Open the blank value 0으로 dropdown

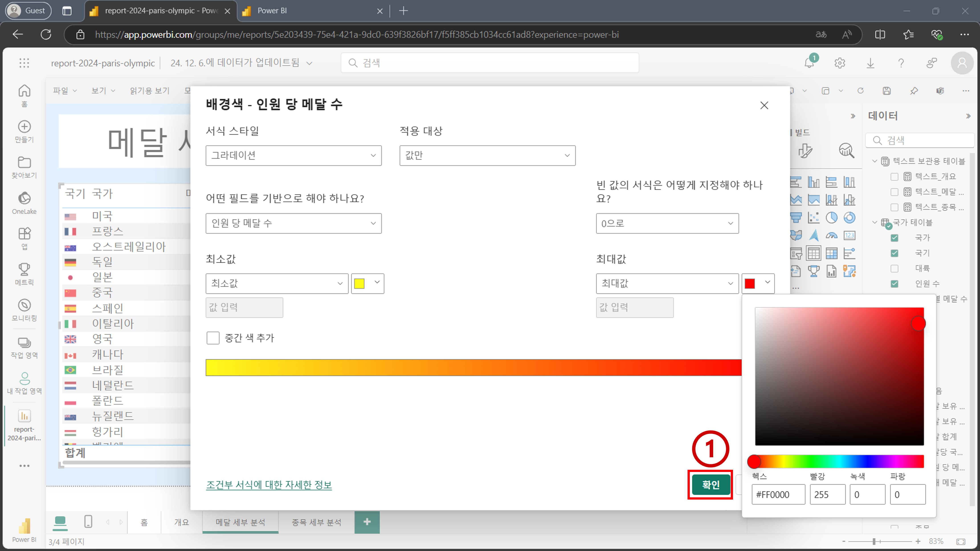(x=667, y=223)
